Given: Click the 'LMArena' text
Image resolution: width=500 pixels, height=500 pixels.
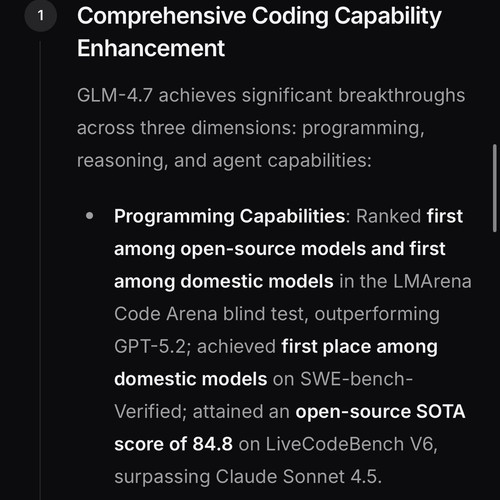Looking at the screenshot, I should [x=432, y=281].
